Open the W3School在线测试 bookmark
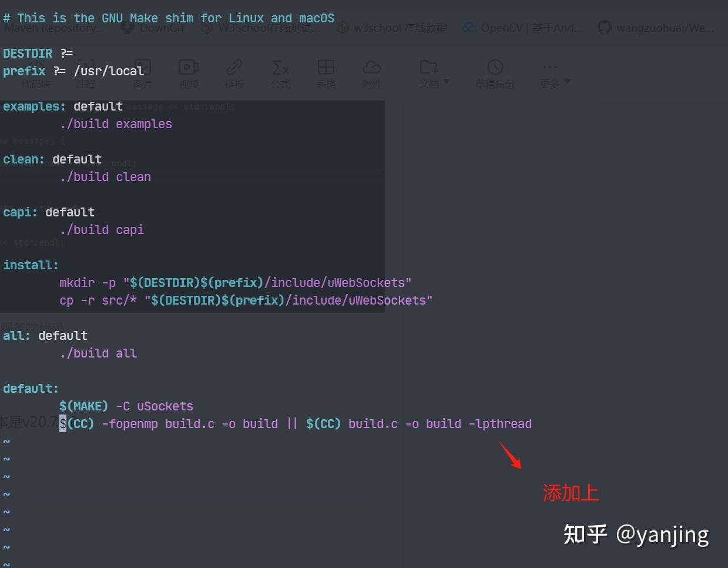Viewport: 728px width, 568px height. coord(262,27)
